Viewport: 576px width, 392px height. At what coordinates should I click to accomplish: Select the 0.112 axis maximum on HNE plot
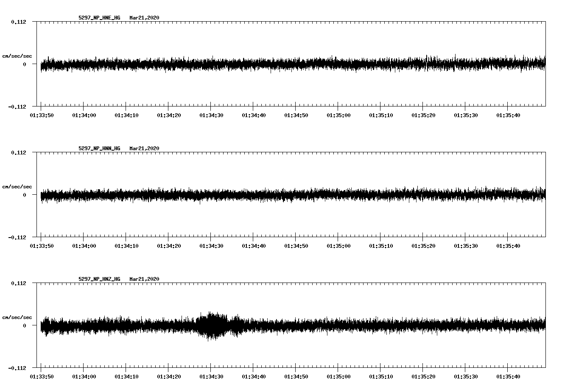coord(18,22)
